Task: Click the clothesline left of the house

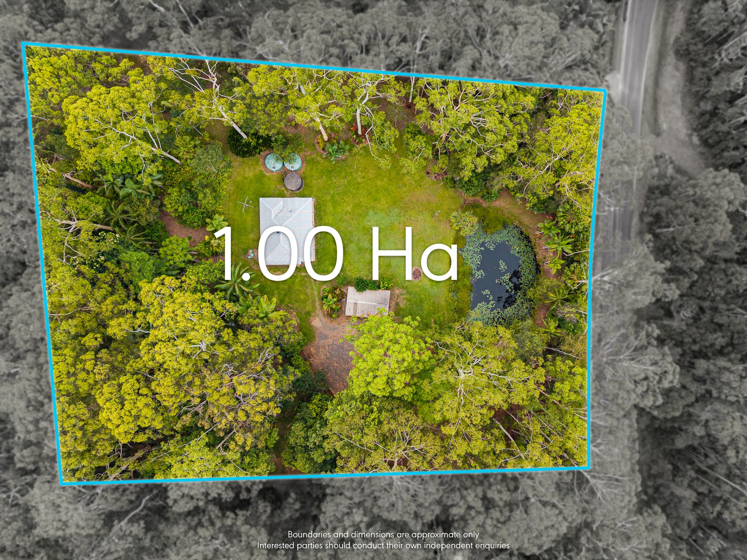Action: coord(245,204)
